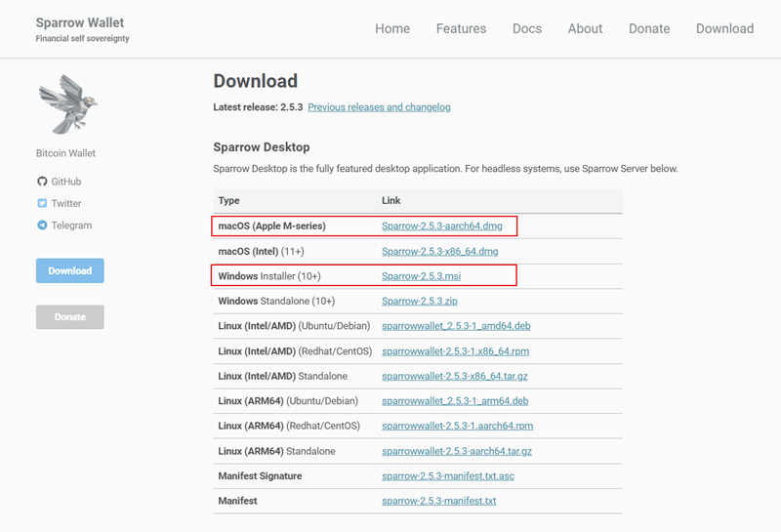
Task: Select Donate in the top navigation
Action: click(649, 29)
